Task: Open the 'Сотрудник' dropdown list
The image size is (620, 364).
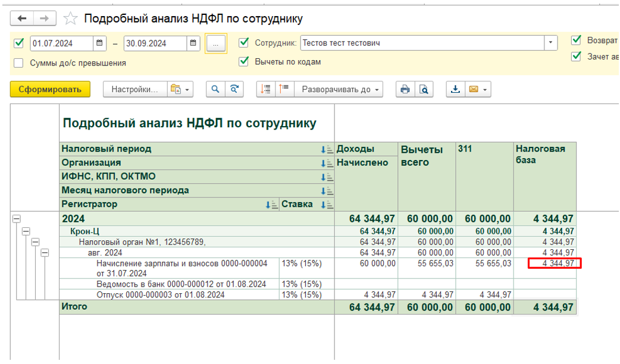Action: tap(550, 43)
